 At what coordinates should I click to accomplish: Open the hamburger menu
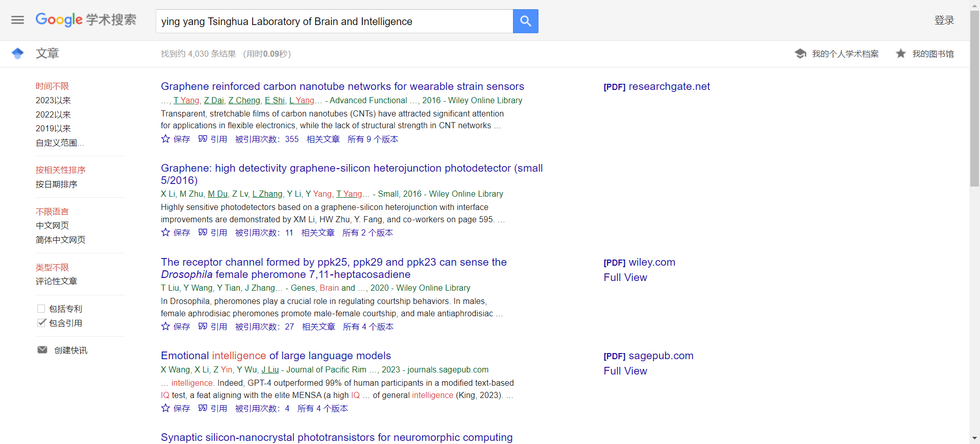18,20
